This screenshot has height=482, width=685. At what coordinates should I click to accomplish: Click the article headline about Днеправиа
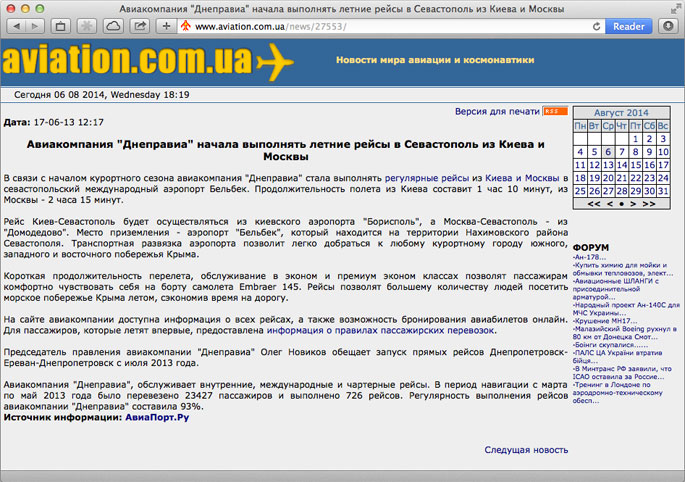(286, 150)
